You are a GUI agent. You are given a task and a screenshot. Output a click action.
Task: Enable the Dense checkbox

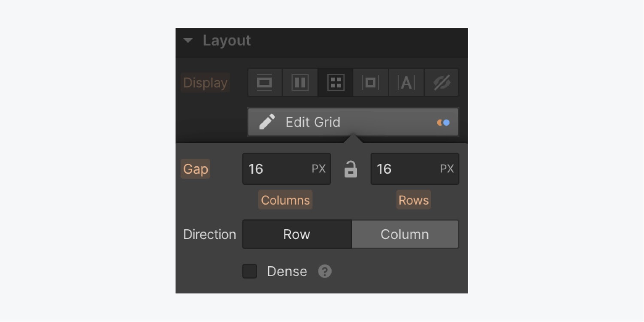pyautogui.click(x=250, y=271)
